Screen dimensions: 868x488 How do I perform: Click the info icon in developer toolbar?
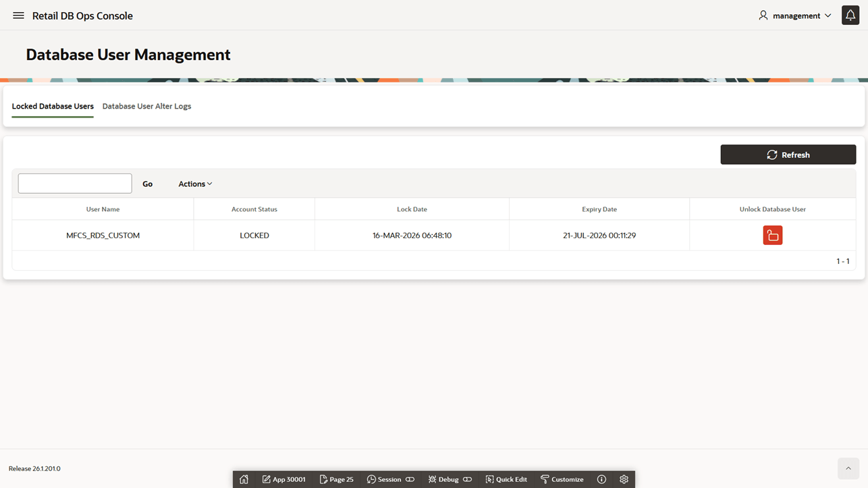[601, 479]
